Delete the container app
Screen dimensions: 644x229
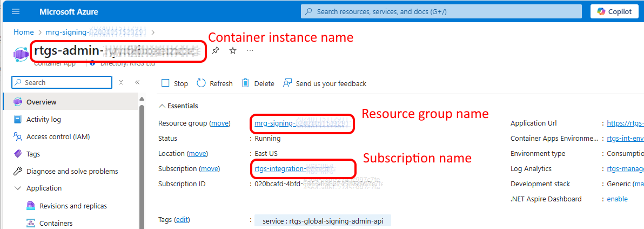(x=258, y=83)
